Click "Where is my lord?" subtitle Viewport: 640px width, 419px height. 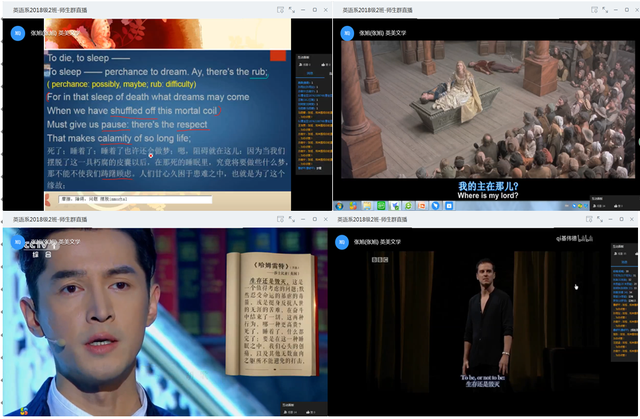[488, 195]
